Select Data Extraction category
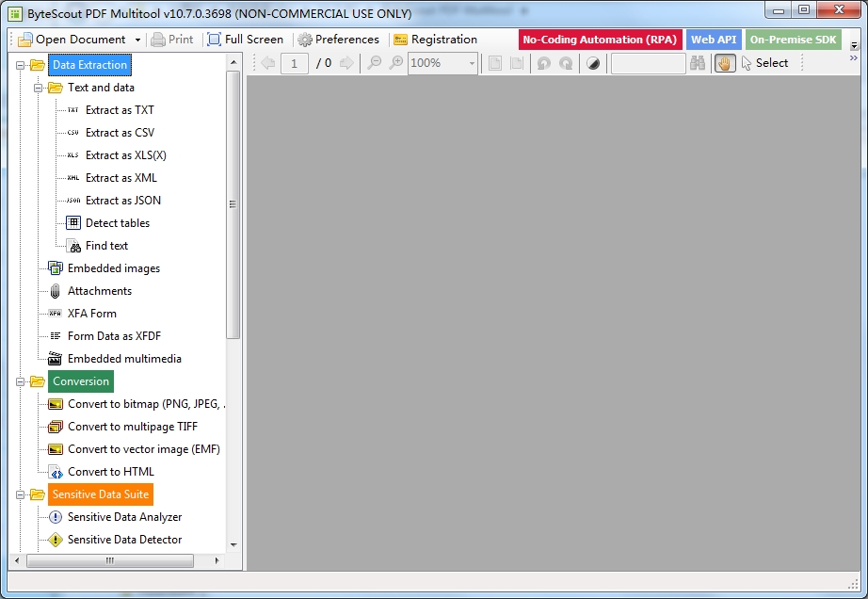This screenshot has width=868, height=599. [x=89, y=65]
